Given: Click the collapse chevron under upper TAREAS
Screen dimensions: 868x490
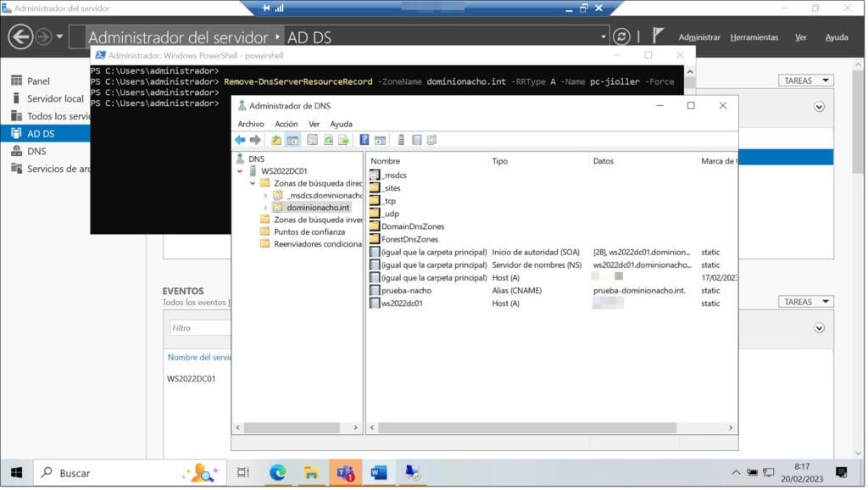Looking at the screenshot, I should tap(820, 107).
